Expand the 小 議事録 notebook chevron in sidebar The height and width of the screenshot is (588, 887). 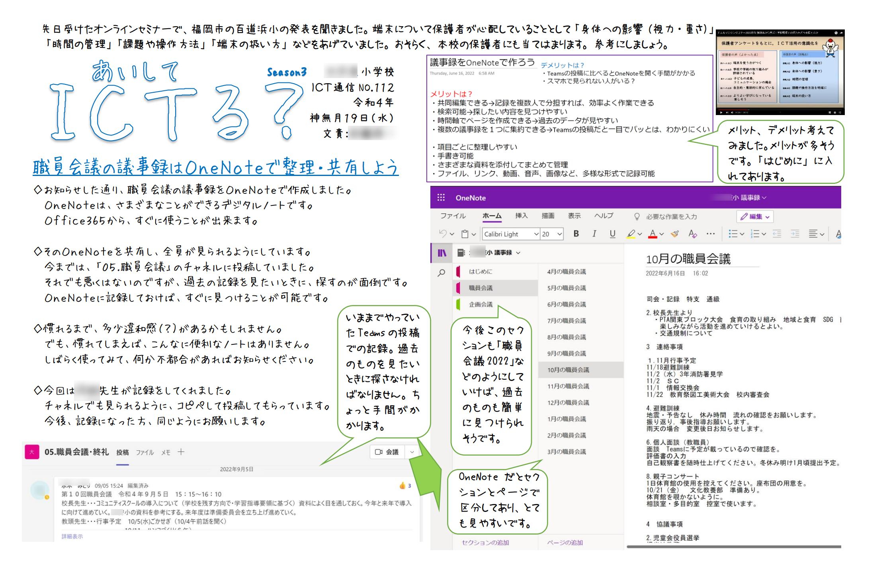518,253
